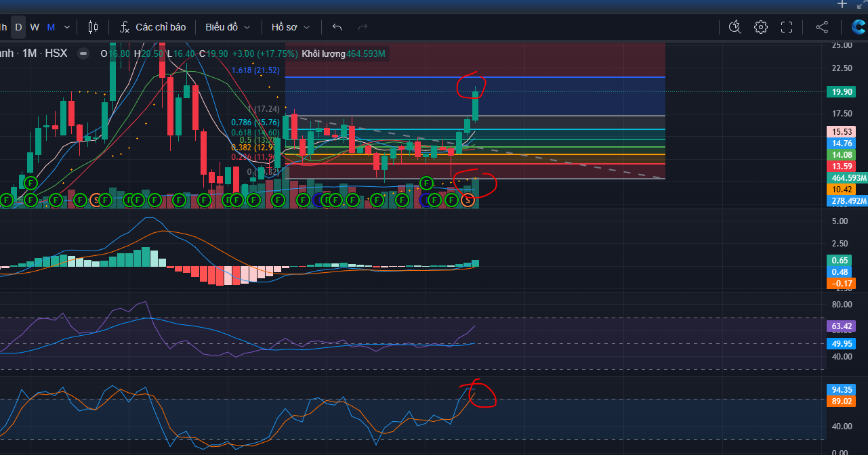Click the 19.90 current price label on the axis

click(840, 93)
